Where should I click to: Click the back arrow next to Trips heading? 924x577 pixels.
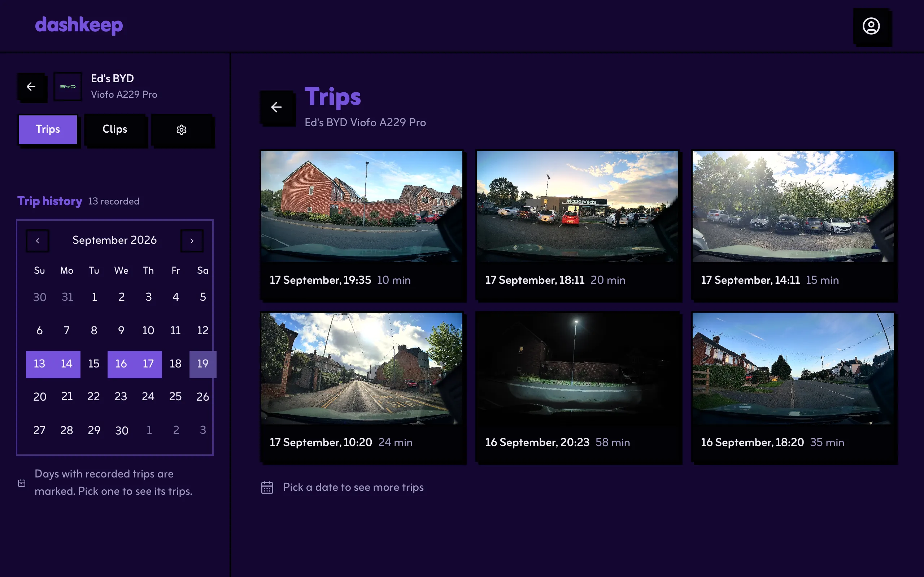click(x=276, y=107)
